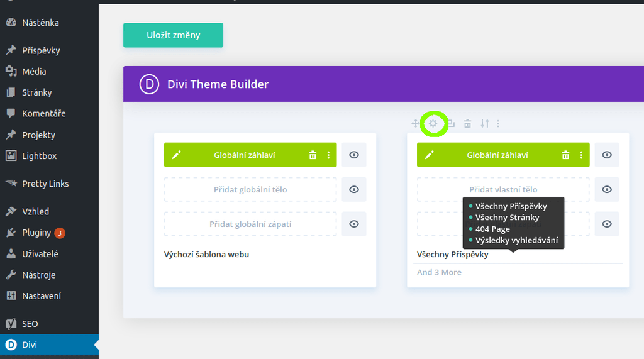
Task: Open options for default template's Globální záhlaví
Action: click(x=328, y=155)
